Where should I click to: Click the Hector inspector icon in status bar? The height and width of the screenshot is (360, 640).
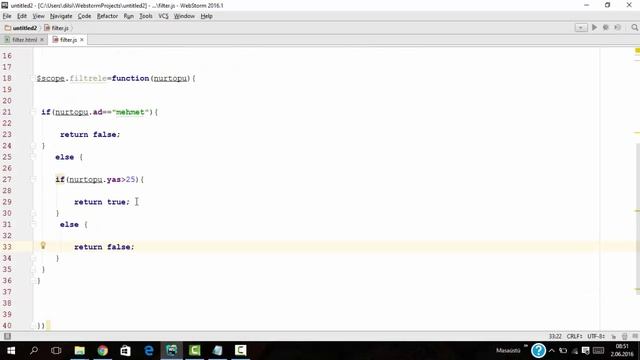pos(624,336)
